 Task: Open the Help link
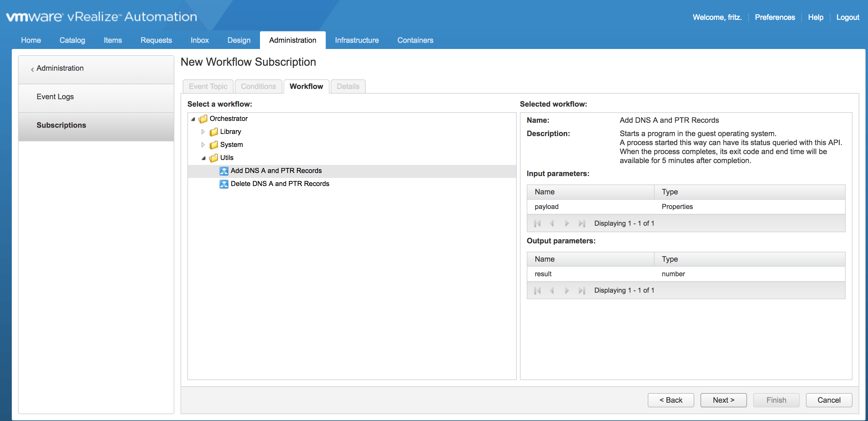coord(816,17)
